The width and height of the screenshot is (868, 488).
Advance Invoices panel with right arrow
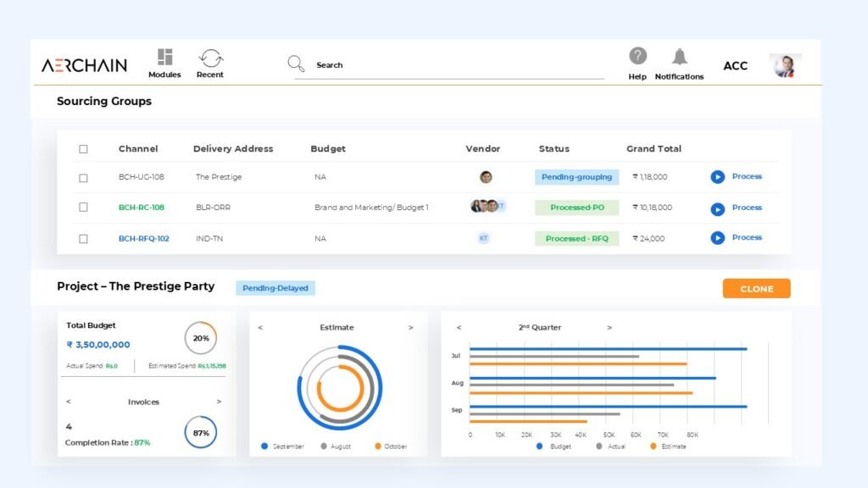(219, 402)
